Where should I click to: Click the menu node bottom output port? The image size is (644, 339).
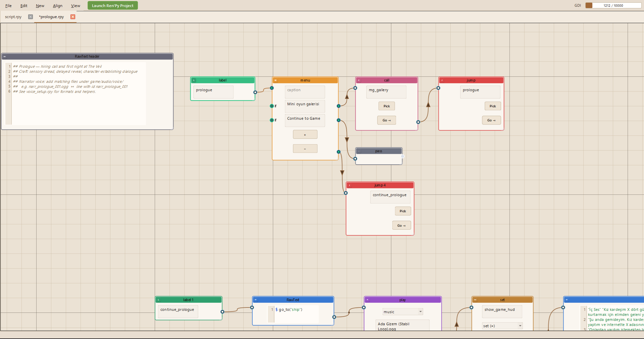click(339, 152)
